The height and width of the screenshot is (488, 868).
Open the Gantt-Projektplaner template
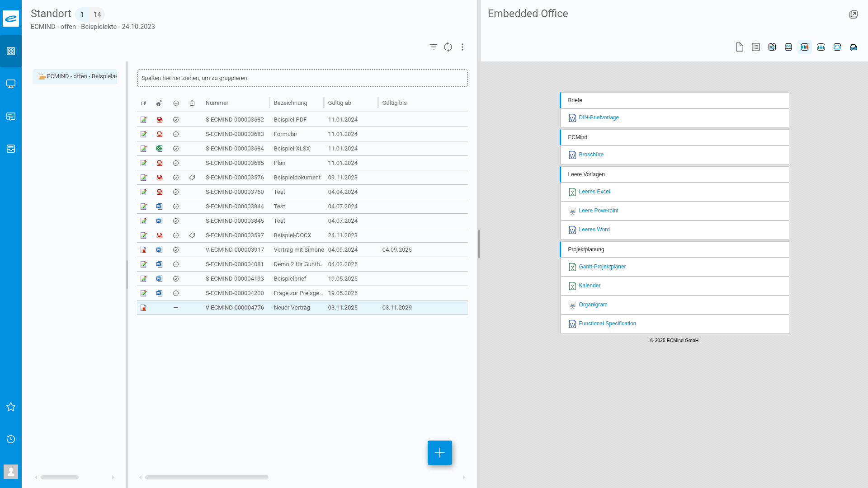602,267
